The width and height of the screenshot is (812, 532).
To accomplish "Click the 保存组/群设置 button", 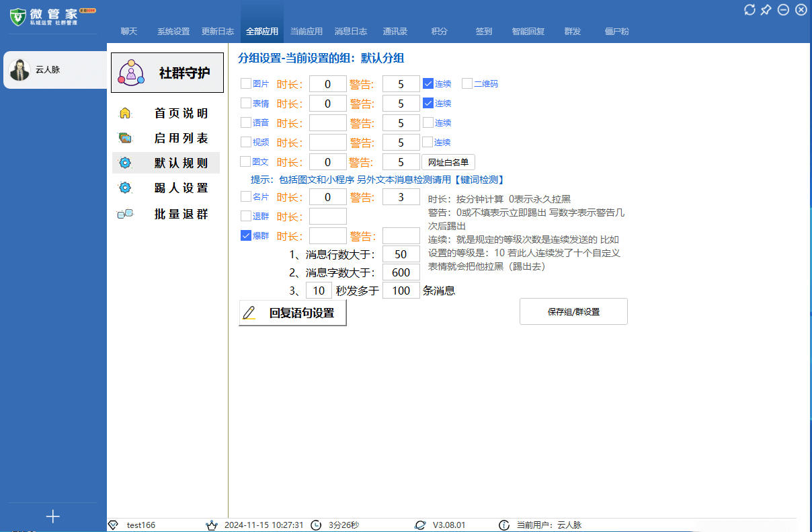I will [x=573, y=311].
